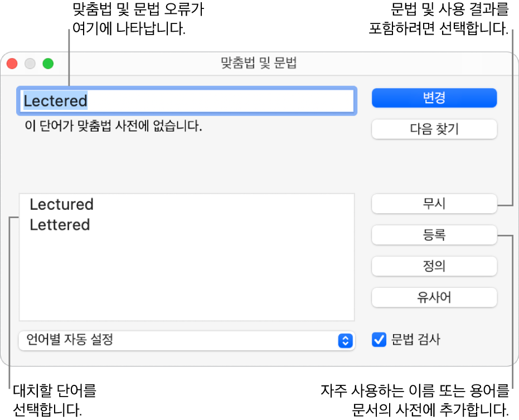Screen dimensions: 519x420
Task: Click the 변경 button to change the word
Action: pyautogui.click(x=434, y=98)
